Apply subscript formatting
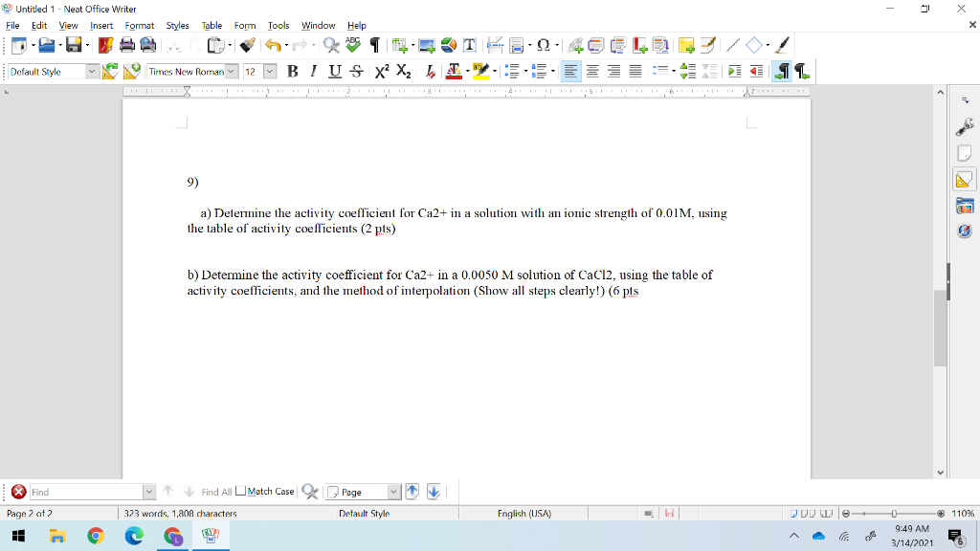Viewport: 980px width, 551px height. (404, 71)
